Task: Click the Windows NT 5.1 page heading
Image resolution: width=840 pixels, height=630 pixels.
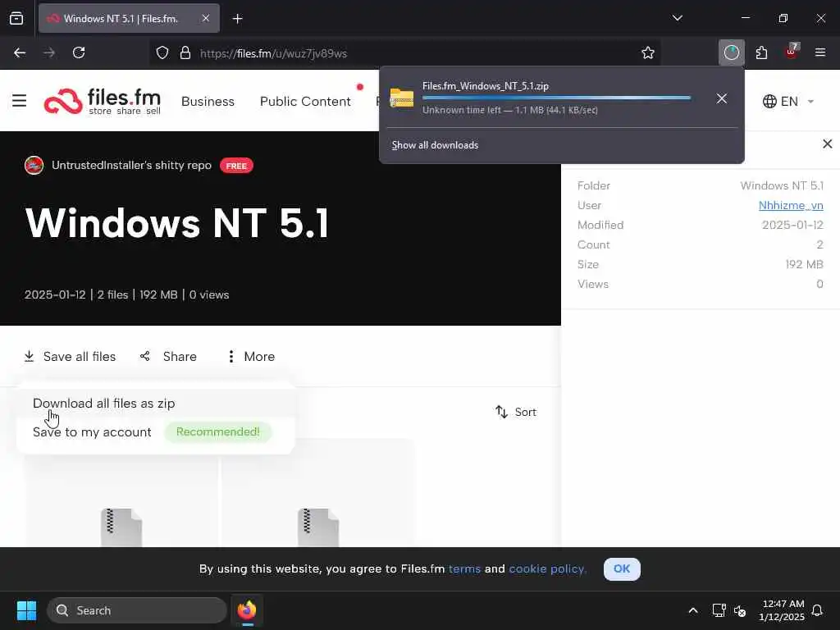Action: point(177,223)
